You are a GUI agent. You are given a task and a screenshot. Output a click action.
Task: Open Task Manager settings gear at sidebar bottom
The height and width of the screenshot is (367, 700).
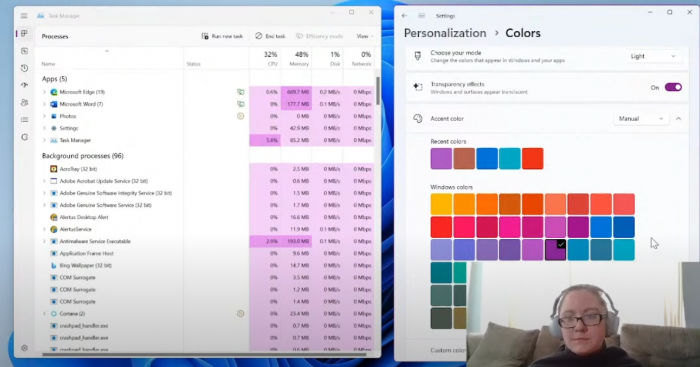tap(24, 348)
